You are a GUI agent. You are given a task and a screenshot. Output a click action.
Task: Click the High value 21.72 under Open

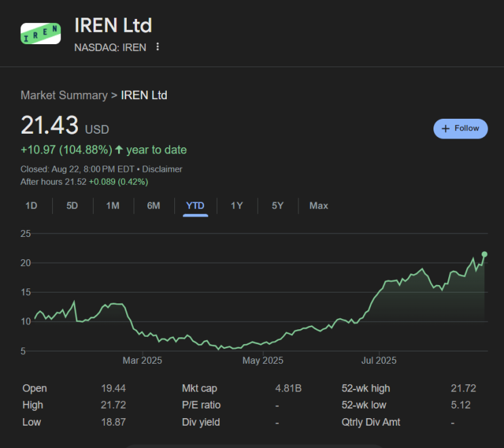point(113,405)
